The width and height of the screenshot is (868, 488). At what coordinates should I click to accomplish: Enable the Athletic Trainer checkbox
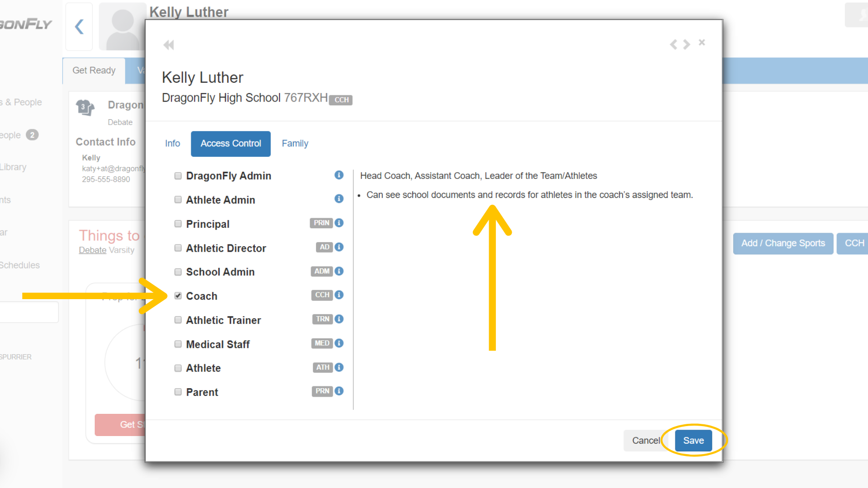(178, 320)
